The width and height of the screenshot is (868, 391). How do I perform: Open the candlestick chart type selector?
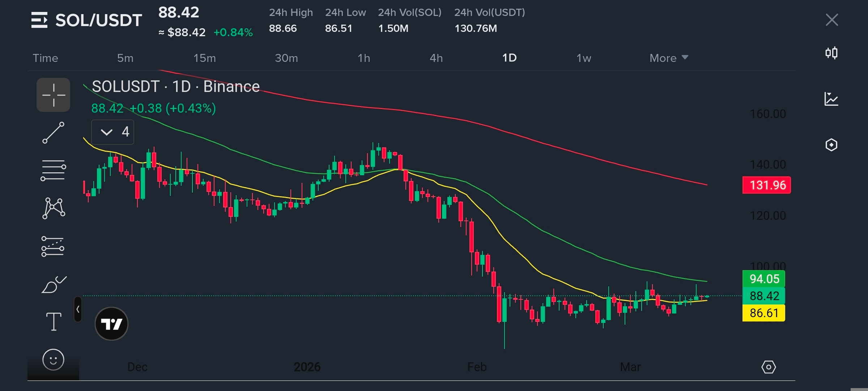[x=831, y=53]
